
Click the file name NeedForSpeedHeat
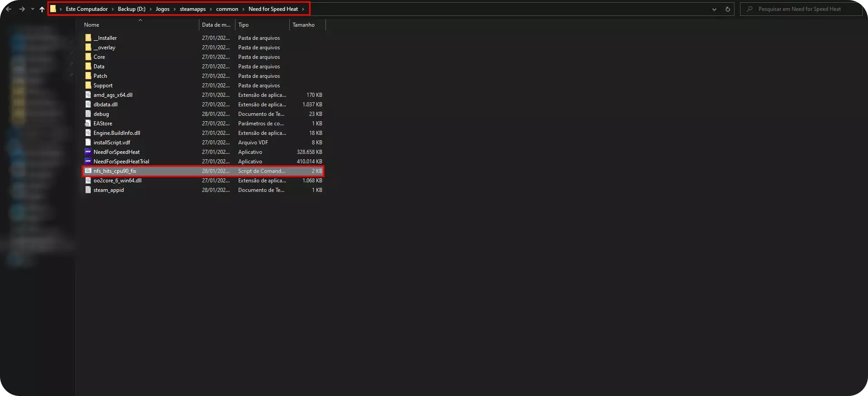tap(117, 152)
